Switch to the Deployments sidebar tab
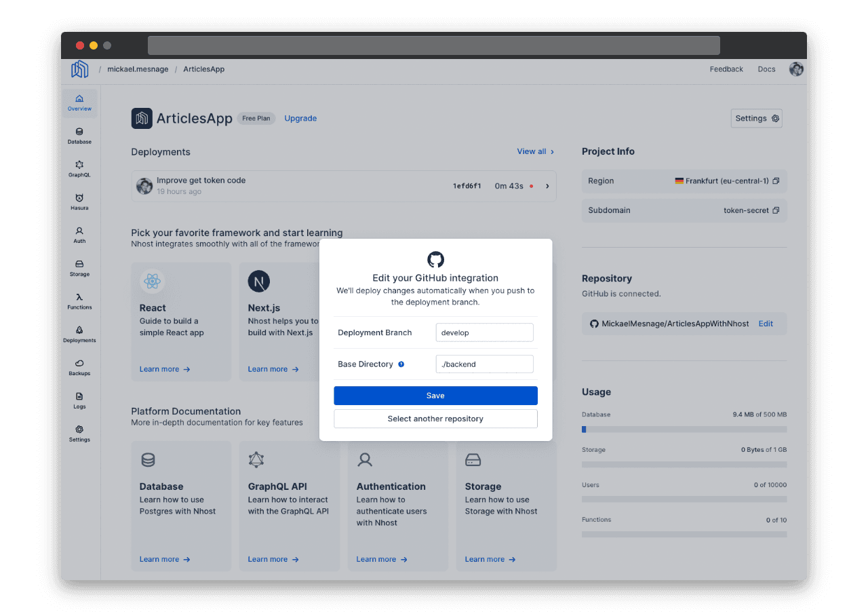868x612 pixels. coord(79,334)
